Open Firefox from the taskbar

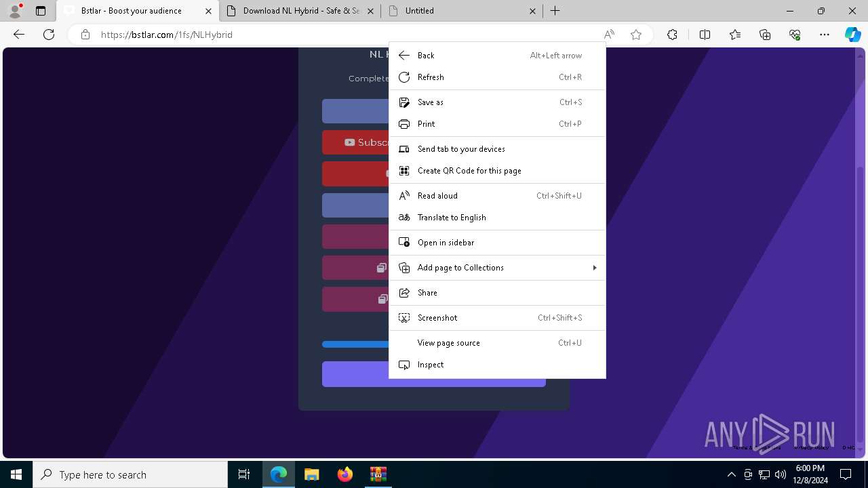[x=344, y=474]
